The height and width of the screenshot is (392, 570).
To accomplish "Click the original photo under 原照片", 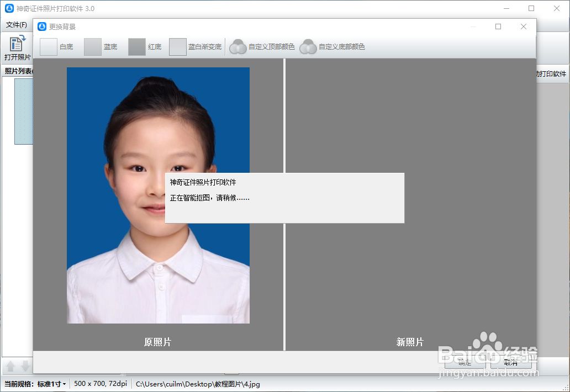I will click(158, 195).
